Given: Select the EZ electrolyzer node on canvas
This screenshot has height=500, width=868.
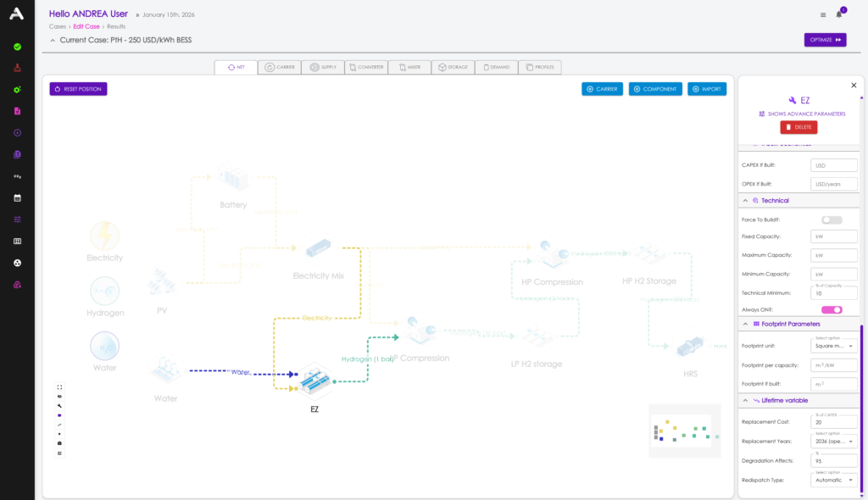Looking at the screenshot, I should 314,382.
